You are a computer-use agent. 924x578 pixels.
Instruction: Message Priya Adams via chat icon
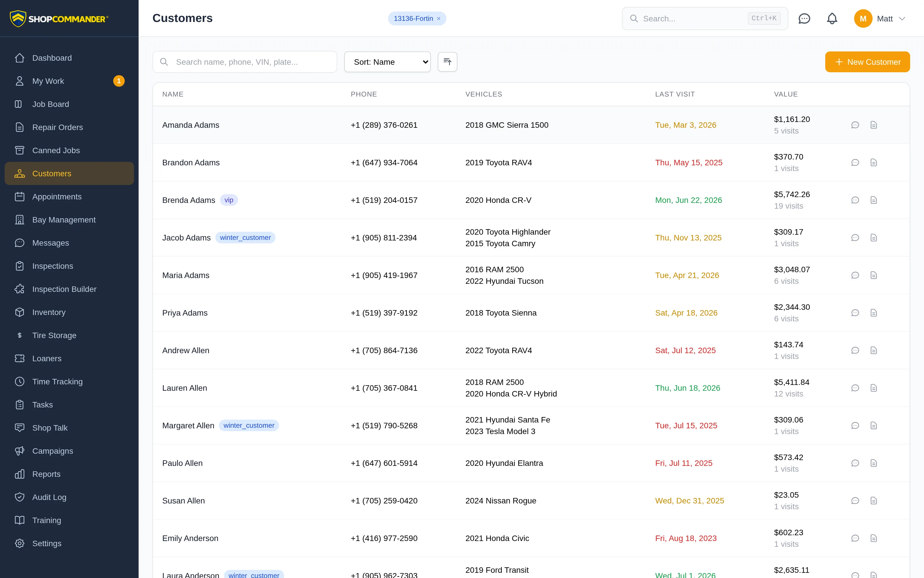pos(855,313)
